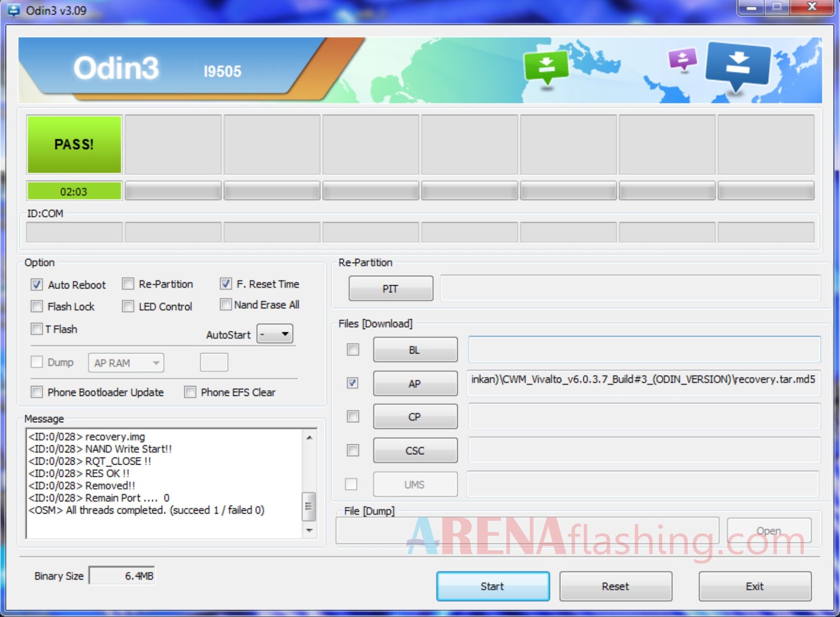The width and height of the screenshot is (840, 617).
Task: Click the UMS file button
Action: click(x=415, y=484)
